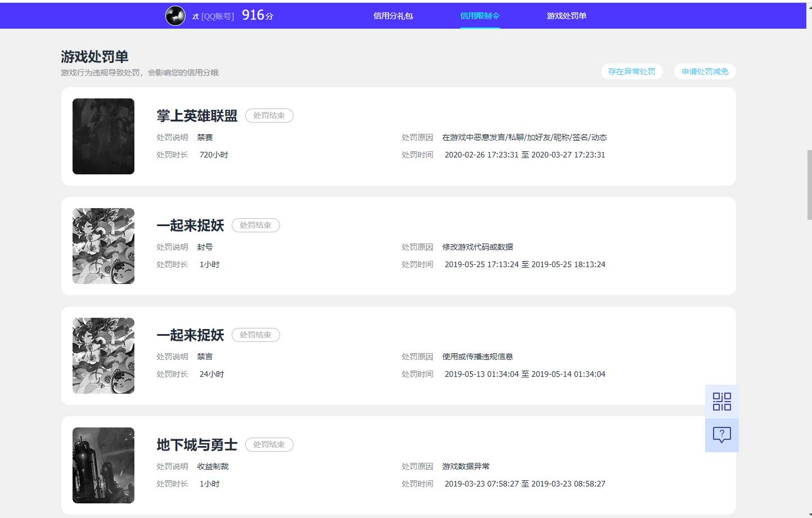Select the first 一起来捉妖 game thumbnail

click(103, 246)
